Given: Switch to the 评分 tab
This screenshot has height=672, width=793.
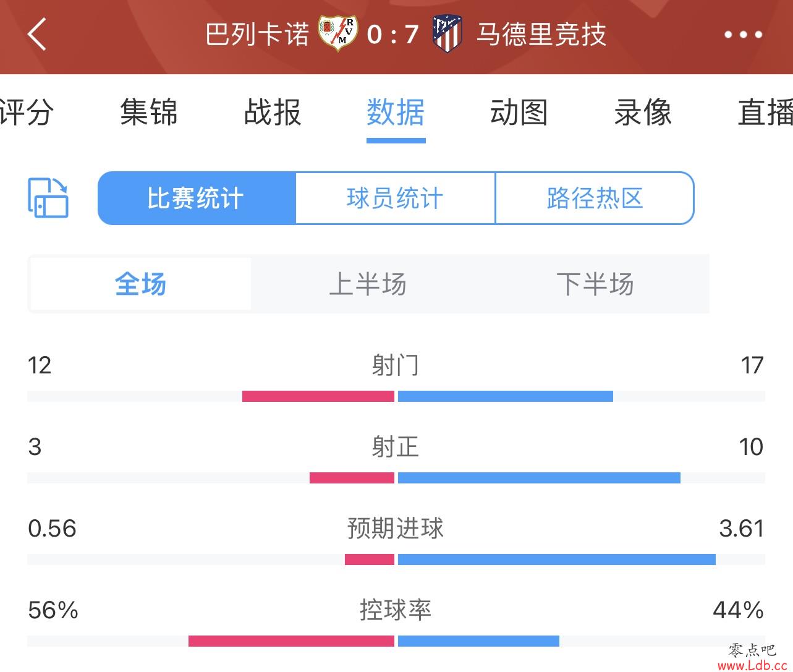Looking at the screenshot, I should point(26,113).
